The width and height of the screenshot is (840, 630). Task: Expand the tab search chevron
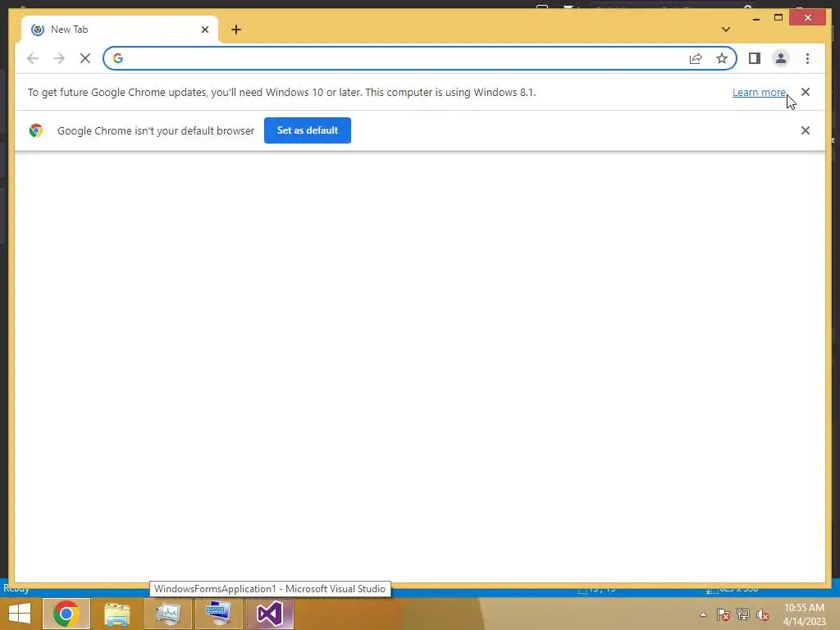coord(726,30)
